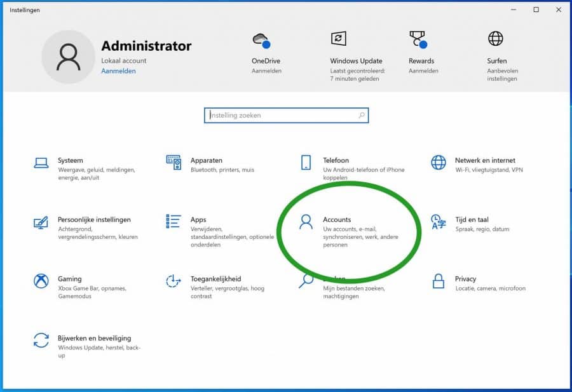Click 'Verwijderen, standaardinstellingen, optionele onderdelen' text
The image size is (572, 392).
232,237
